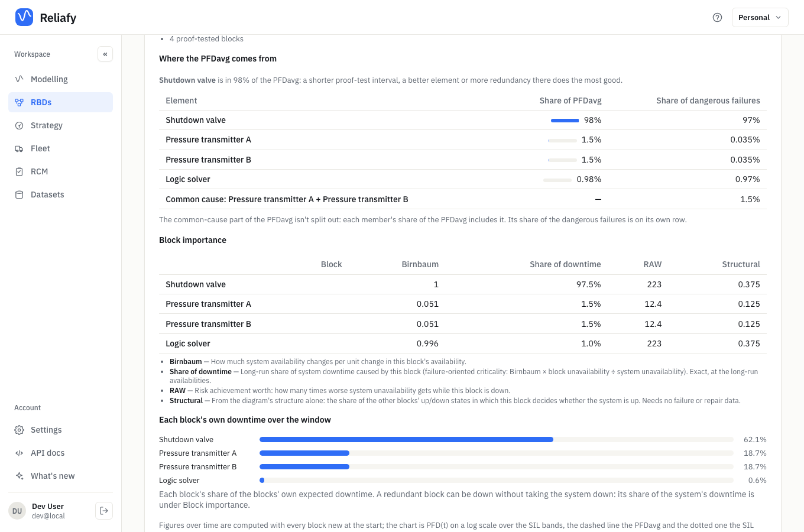Click the RAW column header
The height and width of the screenshot is (532, 804).
[653, 264]
